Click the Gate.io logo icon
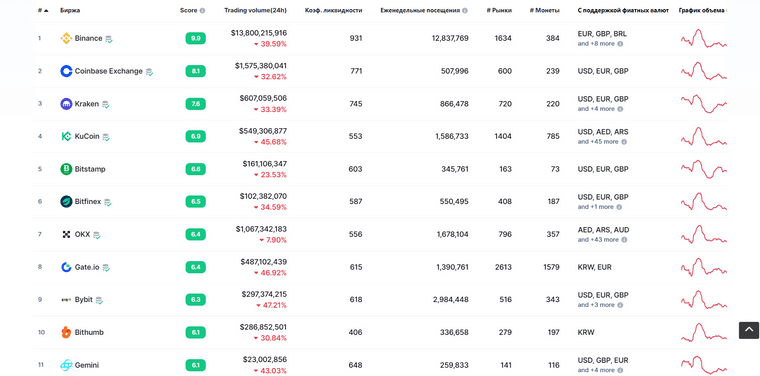760x376 pixels. point(66,267)
